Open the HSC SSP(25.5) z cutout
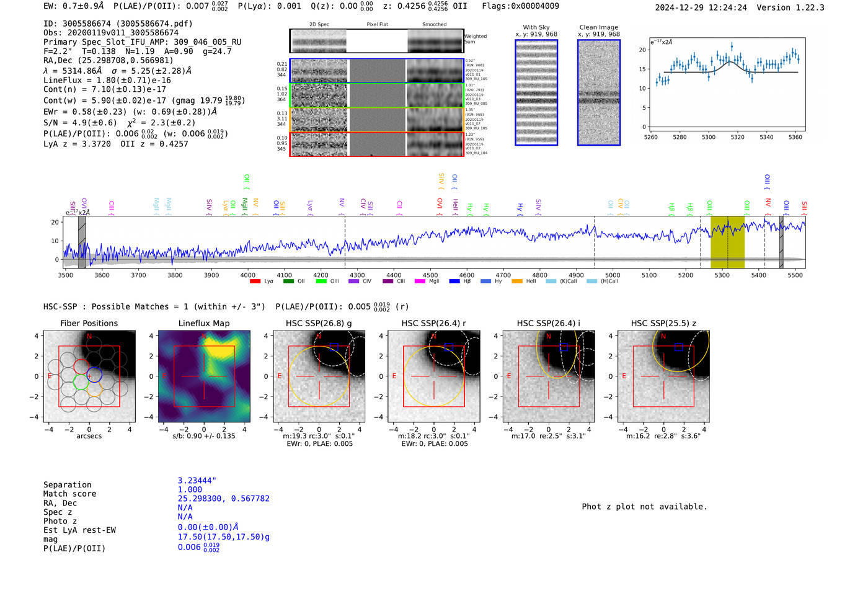Image resolution: width=868 pixels, height=591 pixels. [663, 376]
